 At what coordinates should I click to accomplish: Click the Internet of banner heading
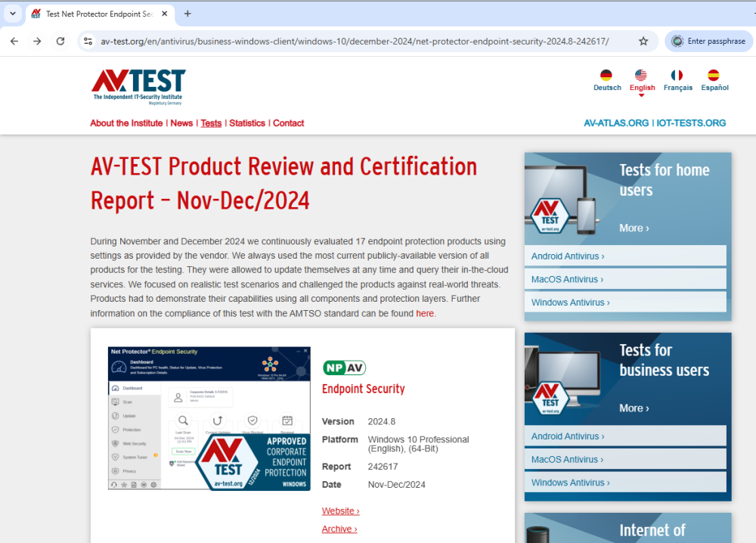pos(652,530)
